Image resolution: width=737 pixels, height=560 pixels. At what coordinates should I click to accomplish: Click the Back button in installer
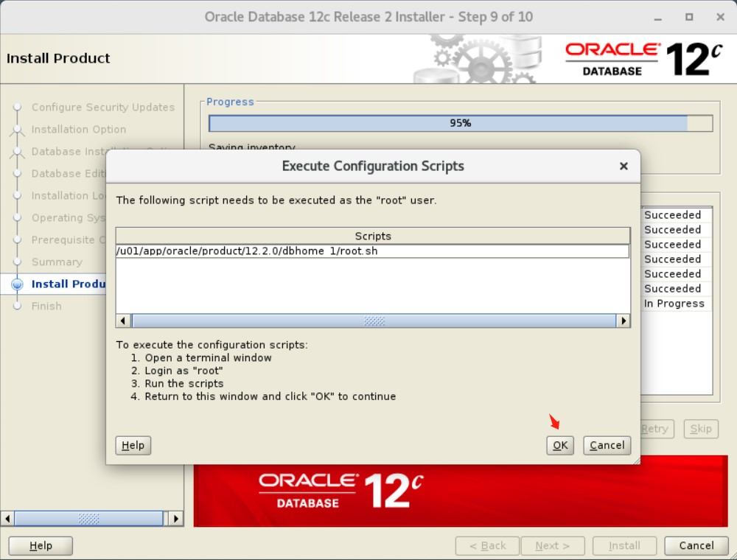click(x=487, y=545)
